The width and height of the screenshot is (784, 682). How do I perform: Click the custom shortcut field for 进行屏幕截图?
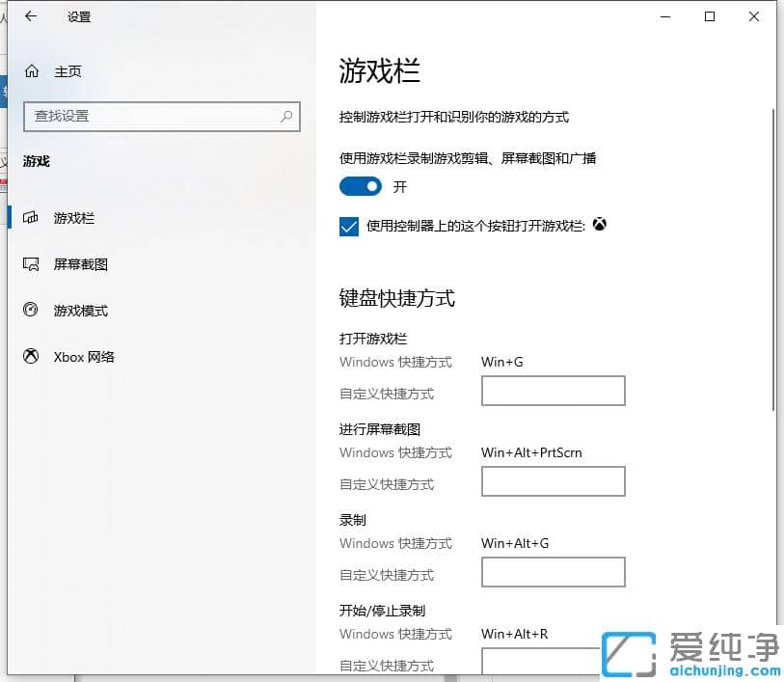point(553,481)
